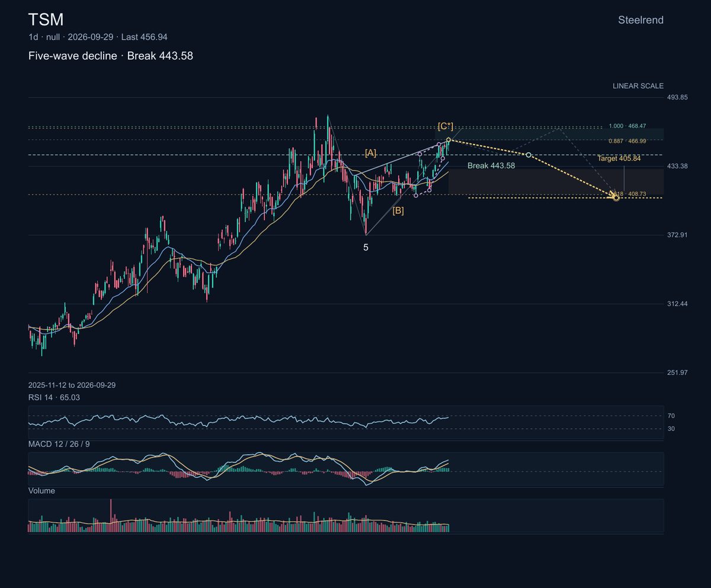Click the LINEAR SCALE label

[x=638, y=86]
